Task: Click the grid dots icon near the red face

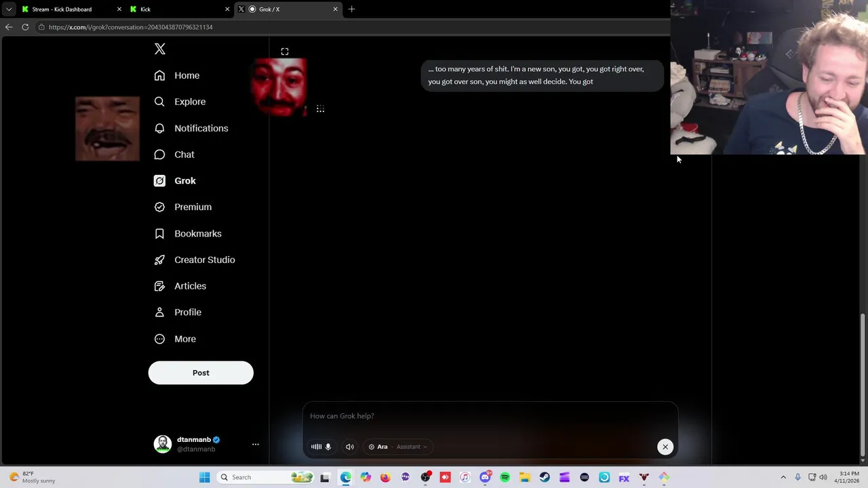Action: 320,108
